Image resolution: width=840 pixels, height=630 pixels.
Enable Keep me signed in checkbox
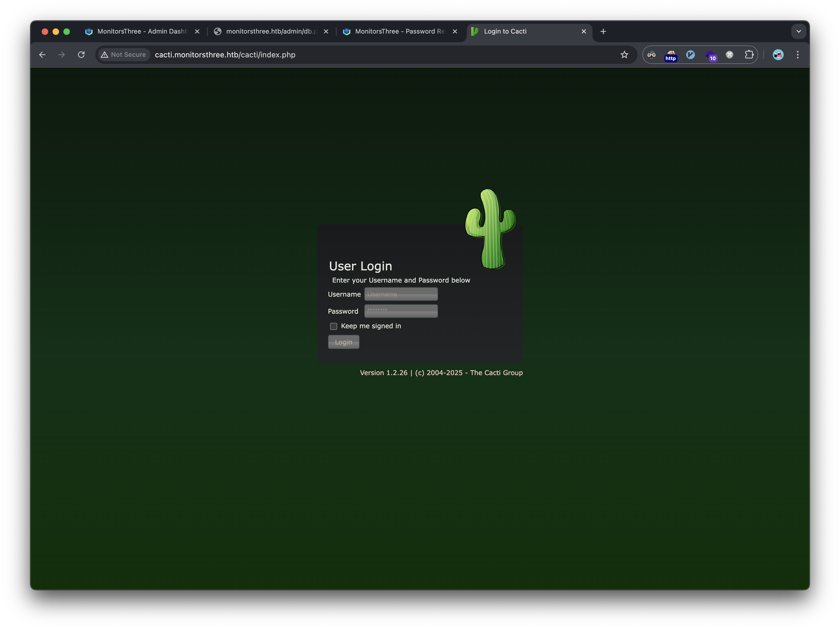pos(333,326)
